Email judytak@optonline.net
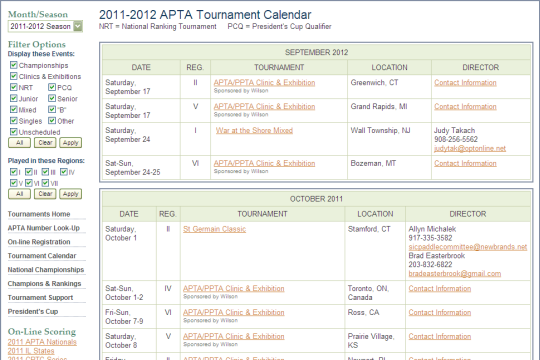The image size is (540, 360). pos(470,148)
